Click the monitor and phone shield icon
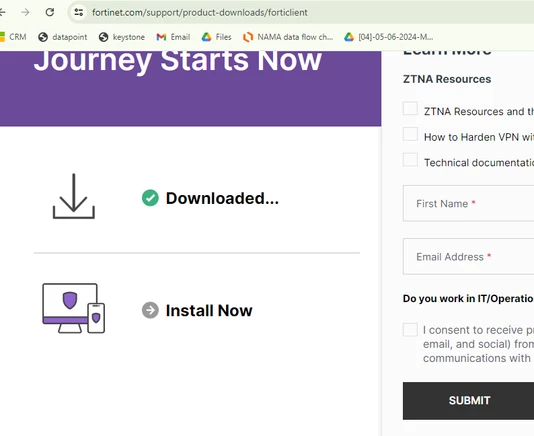Screen dimensions: 534x436 pyautogui.click(x=74, y=308)
